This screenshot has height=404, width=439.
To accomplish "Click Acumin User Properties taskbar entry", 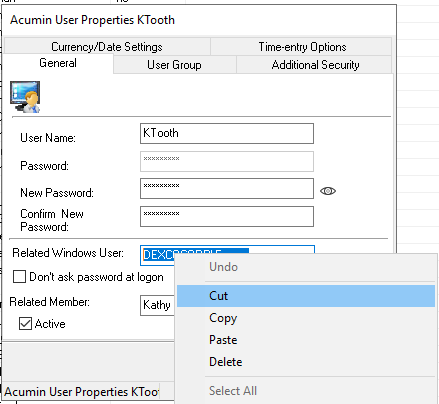I will click(x=82, y=392).
